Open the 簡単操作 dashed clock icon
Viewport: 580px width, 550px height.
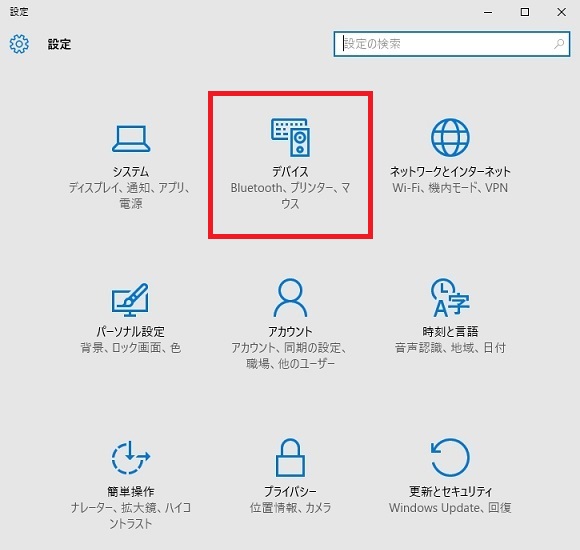[x=131, y=457]
